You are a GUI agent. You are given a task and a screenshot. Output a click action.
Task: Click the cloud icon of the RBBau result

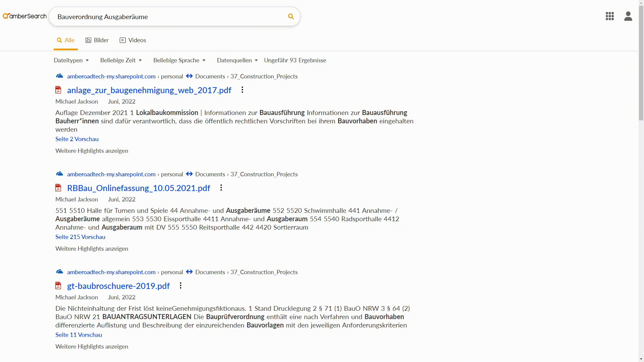pos(59,174)
